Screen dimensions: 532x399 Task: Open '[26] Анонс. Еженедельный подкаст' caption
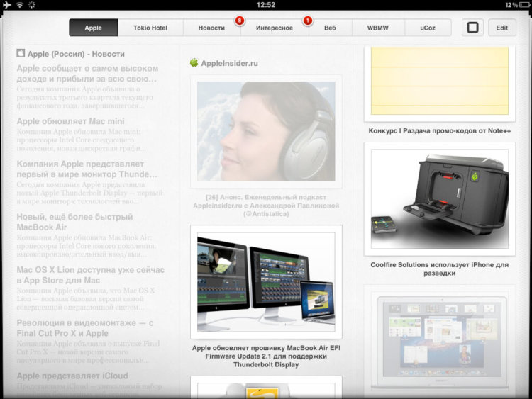coord(266,206)
